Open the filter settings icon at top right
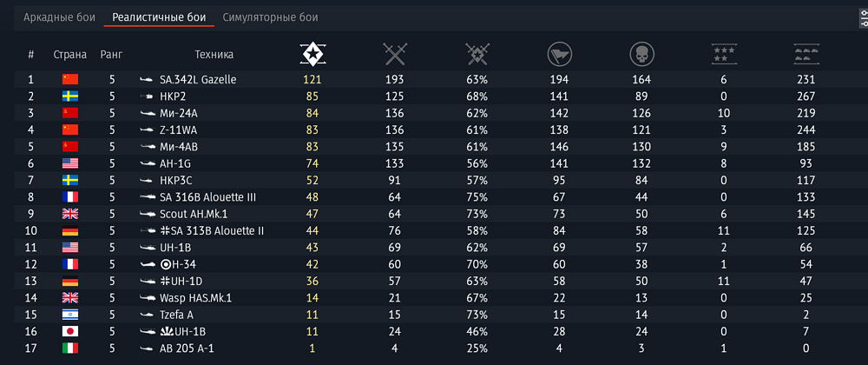The image size is (868, 365). pos(859,18)
